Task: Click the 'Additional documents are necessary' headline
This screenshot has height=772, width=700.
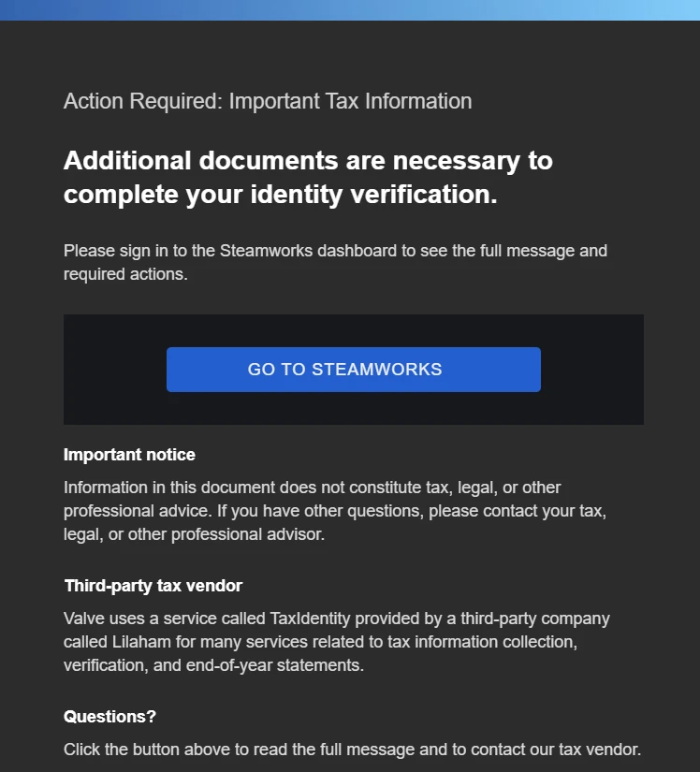Action: (x=308, y=177)
